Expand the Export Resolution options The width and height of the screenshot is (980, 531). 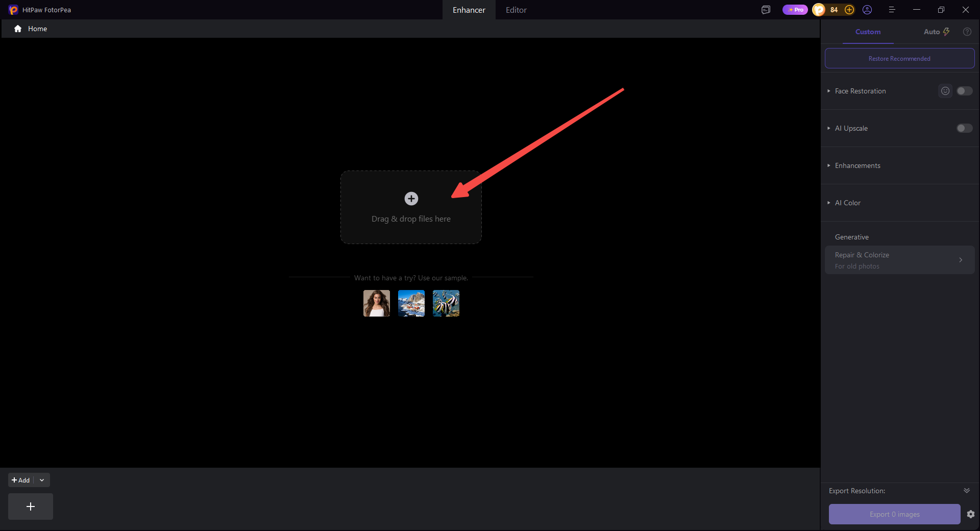[967, 491]
